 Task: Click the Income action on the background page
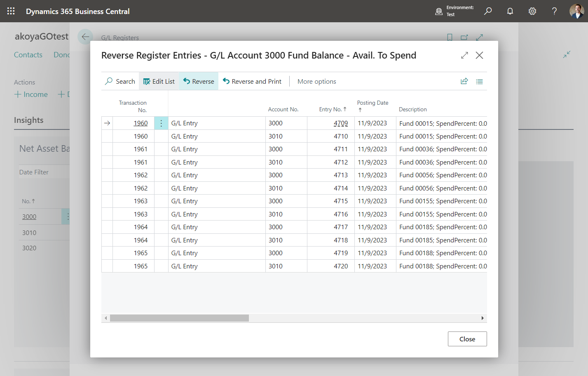coord(31,94)
